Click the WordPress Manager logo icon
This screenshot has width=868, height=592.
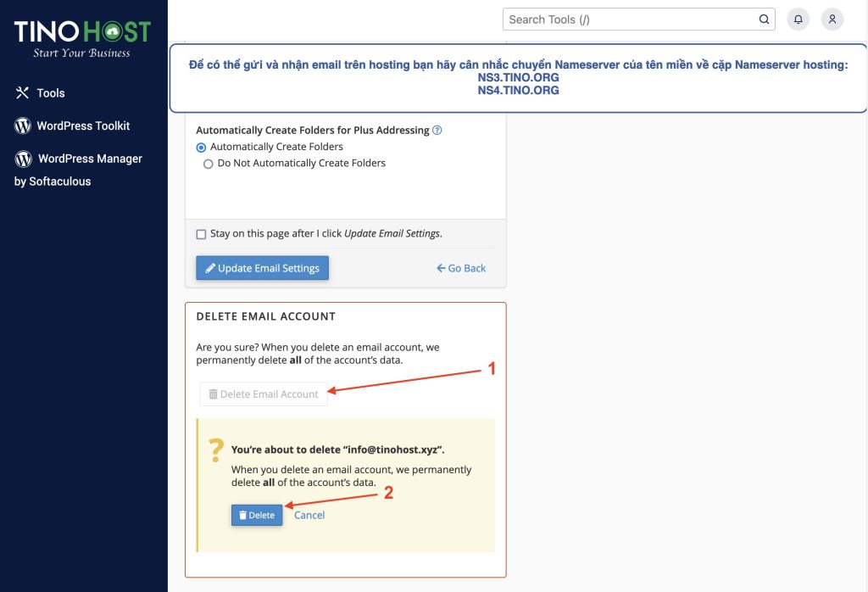point(23,159)
